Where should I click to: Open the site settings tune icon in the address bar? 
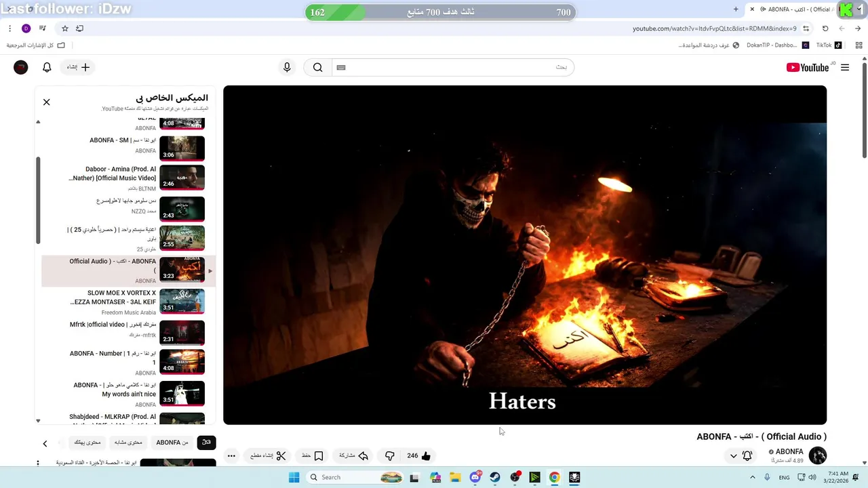click(x=806, y=28)
